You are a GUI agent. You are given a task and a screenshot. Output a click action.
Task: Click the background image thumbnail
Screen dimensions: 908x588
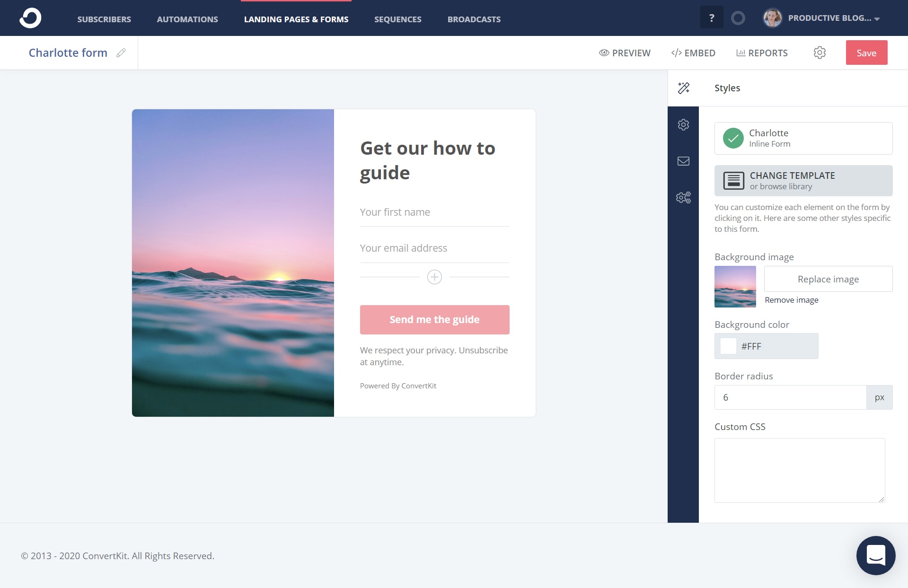pyautogui.click(x=735, y=287)
